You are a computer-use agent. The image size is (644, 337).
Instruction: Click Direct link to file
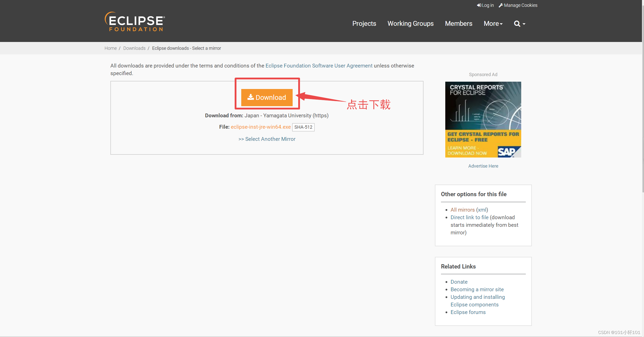[x=469, y=217]
